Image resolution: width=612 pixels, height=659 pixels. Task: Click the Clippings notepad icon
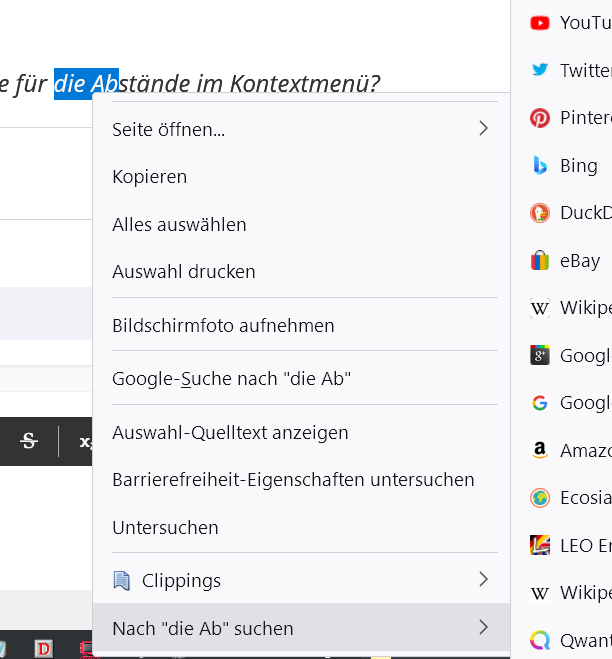pyautogui.click(x=122, y=580)
